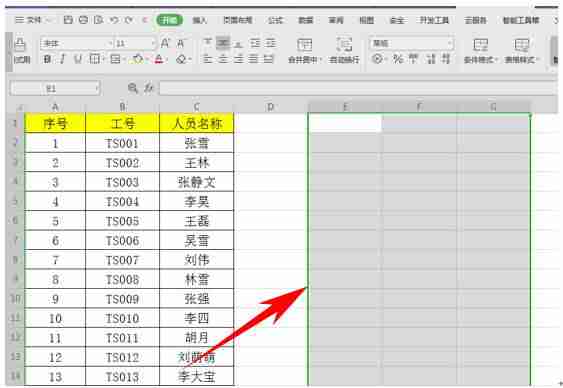The height and width of the screenshot is (388, 563).
Task: Toggle underline formatting
Action: coord(78,59)
